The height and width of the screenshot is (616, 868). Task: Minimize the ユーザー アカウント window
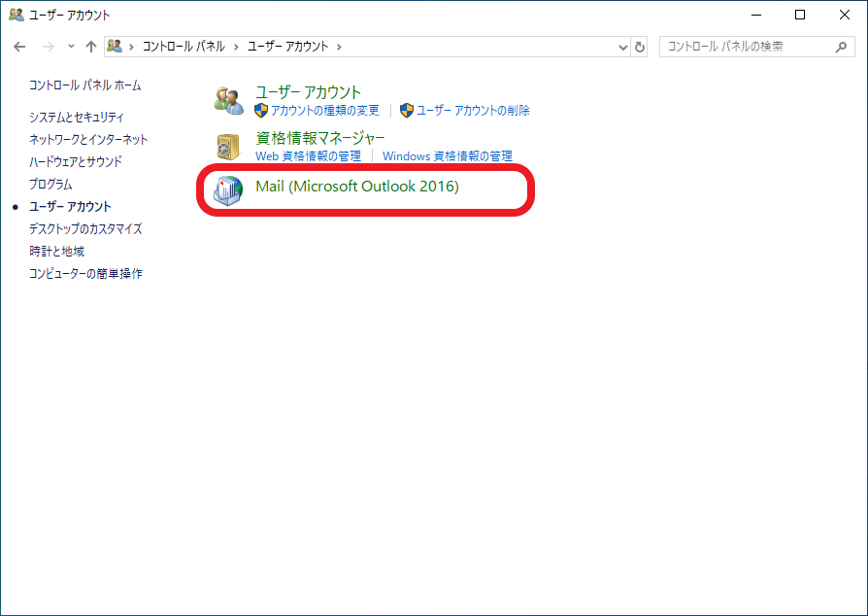coord(756,15)
